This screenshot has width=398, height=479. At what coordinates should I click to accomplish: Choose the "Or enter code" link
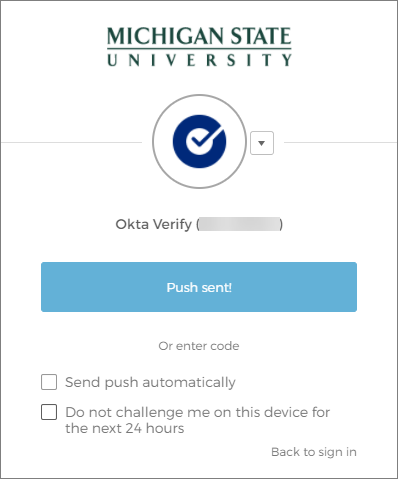click(x=199, y=346)
